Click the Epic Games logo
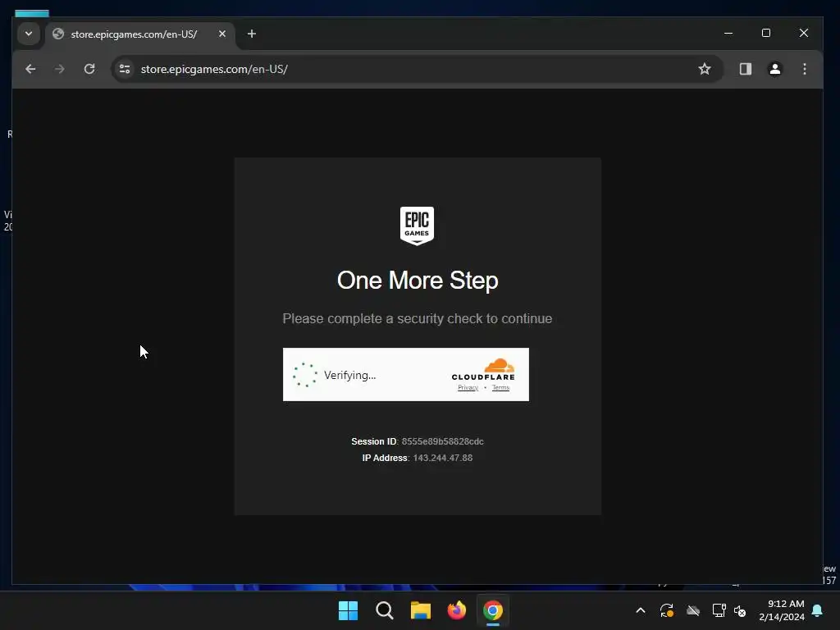Viewport: 840px width, 630px height. point(417,226)
